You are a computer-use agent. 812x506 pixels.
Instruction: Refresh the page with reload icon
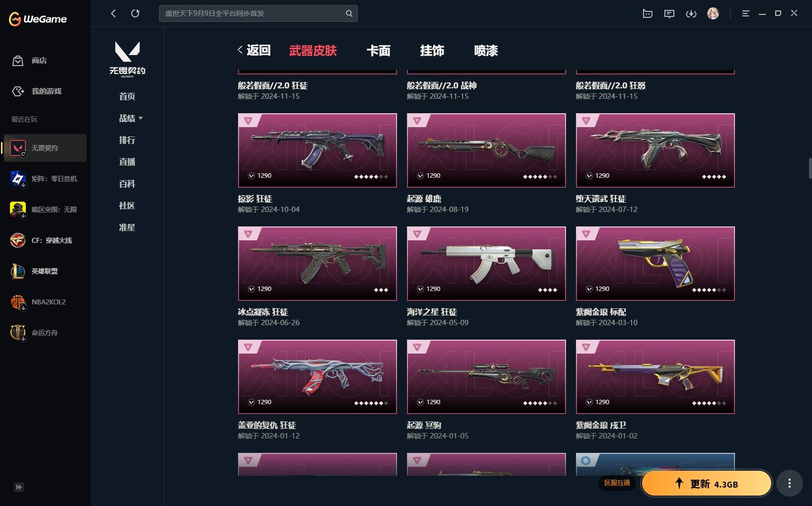[x=135, y=13]
